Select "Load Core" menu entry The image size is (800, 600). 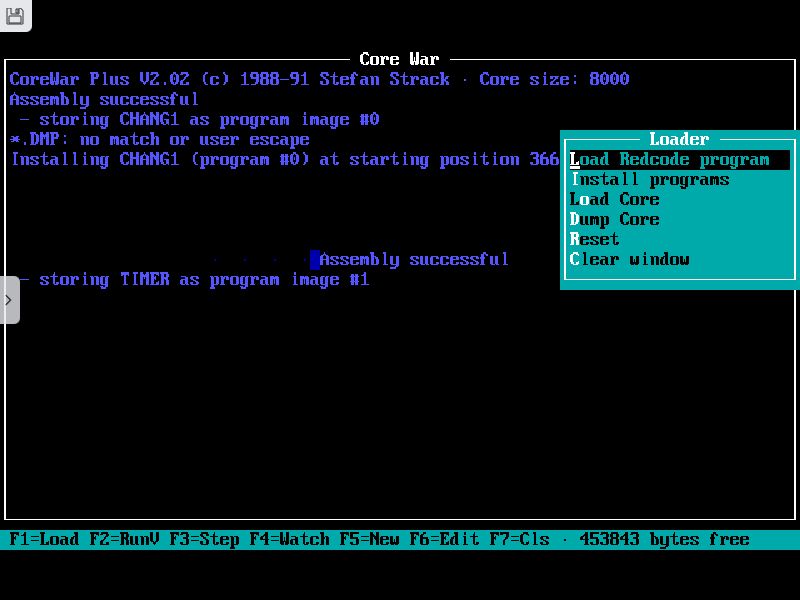point(614,199)
